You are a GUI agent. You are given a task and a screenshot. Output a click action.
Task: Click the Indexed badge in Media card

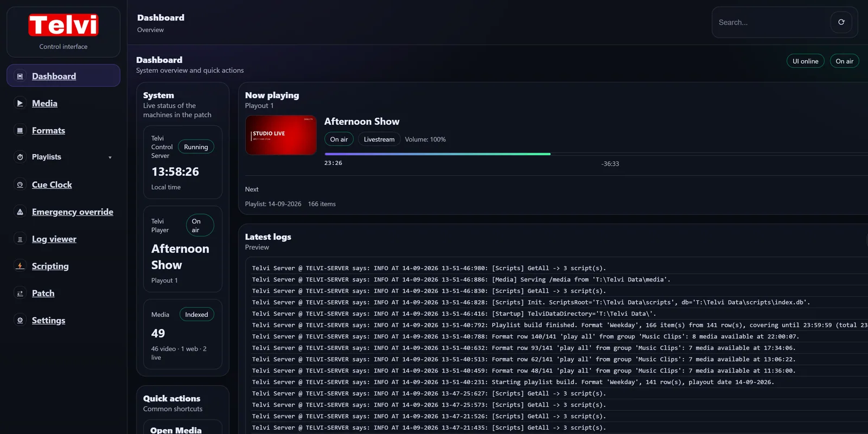(x=196, y=315)
